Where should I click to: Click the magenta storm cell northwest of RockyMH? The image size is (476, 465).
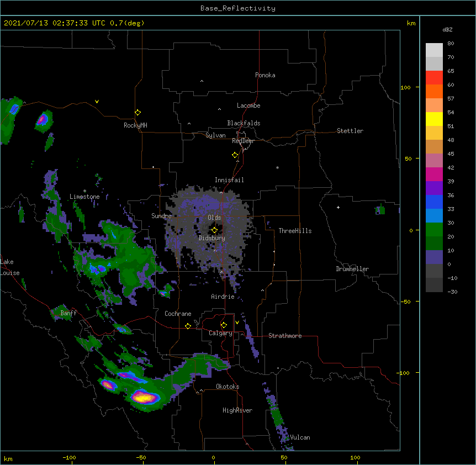pos(42,119)
